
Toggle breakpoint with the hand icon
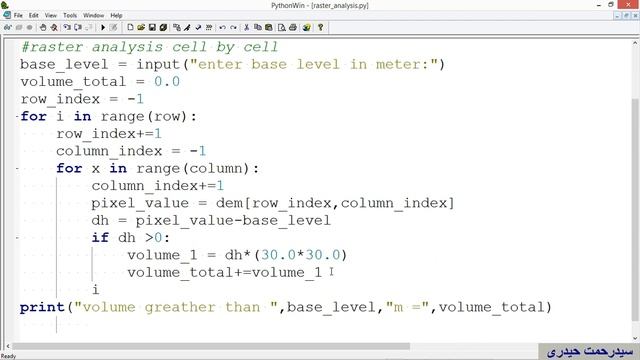pyautogui.click(x=43, y=27)
